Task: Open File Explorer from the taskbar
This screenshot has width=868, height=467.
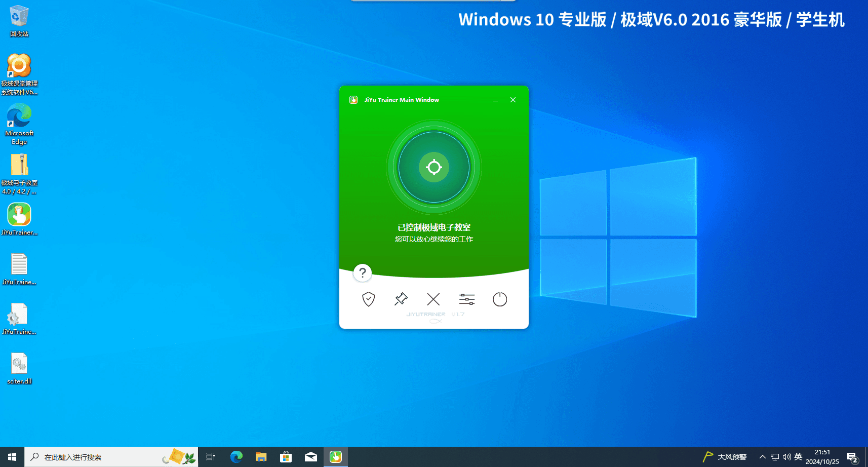Action: point(261,457)
